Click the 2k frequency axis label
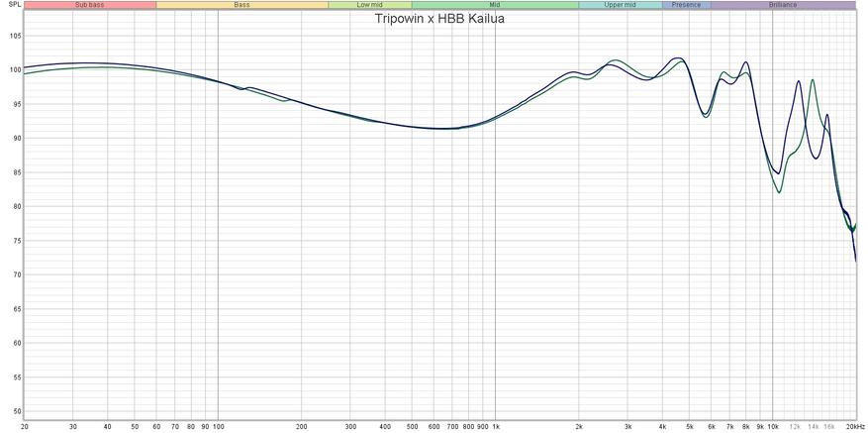This screenshot has width=868, height=433. point(578,427)
